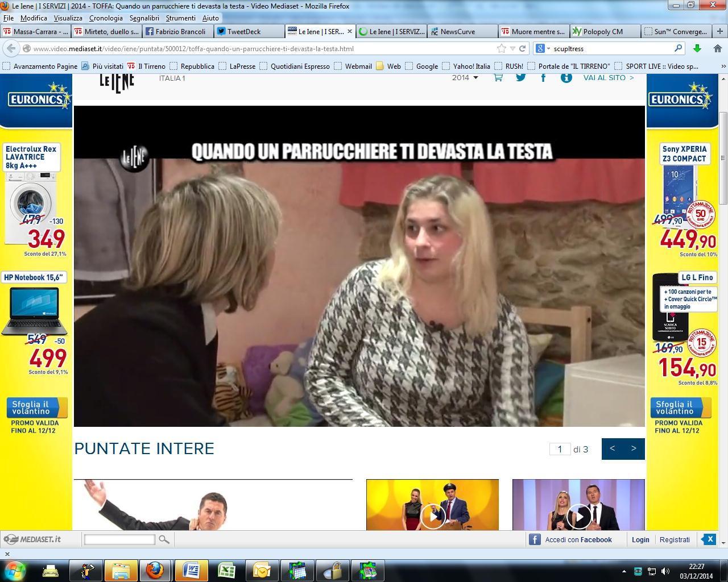Close the active Le Iene tab
Screen dimensions: 728x582
click(x=350, y=31)
